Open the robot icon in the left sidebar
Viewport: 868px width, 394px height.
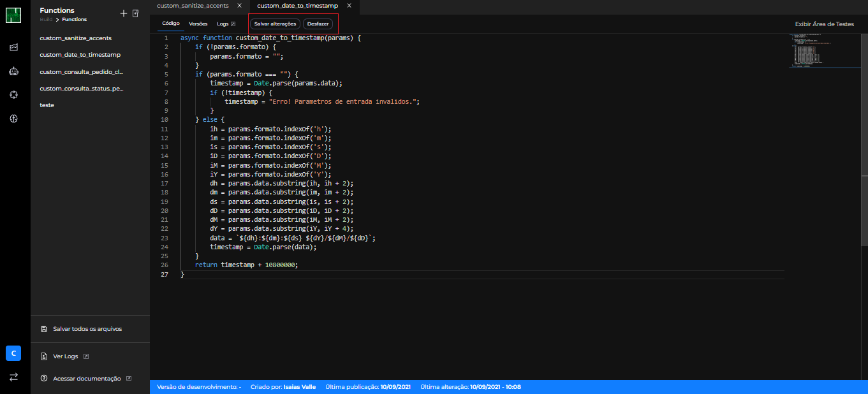click(x=14, y=71)
